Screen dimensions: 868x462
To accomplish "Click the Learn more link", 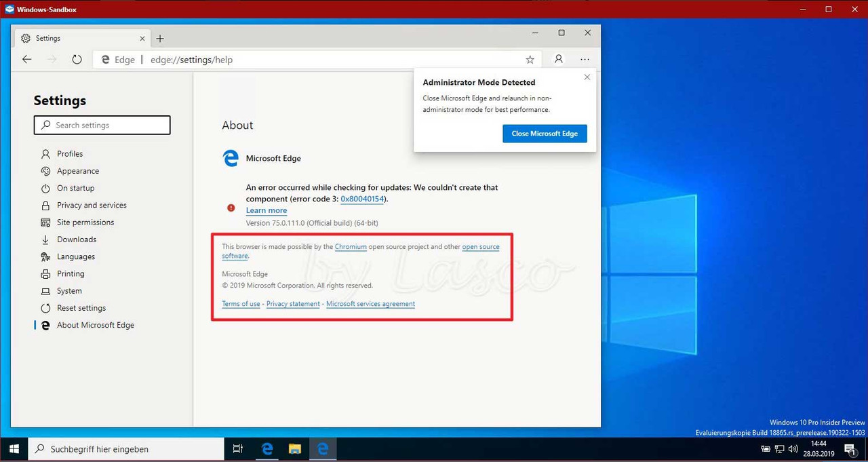I will [267, 210].
